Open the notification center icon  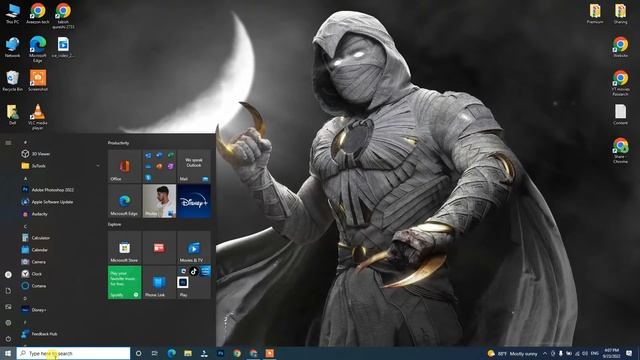(629, 353)
